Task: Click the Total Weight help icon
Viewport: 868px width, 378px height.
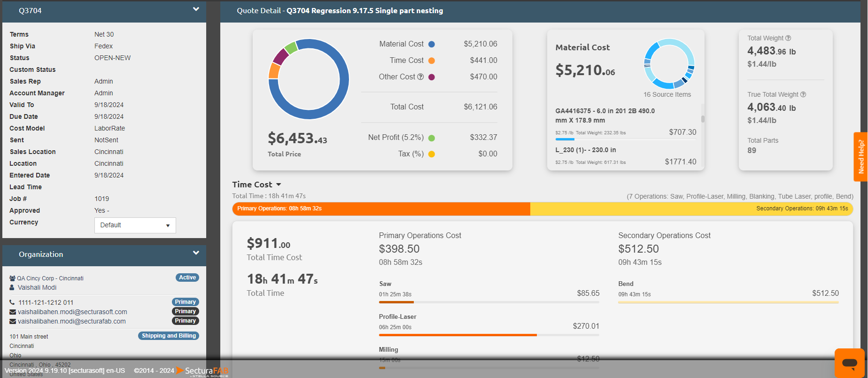Action: point(788,38)
